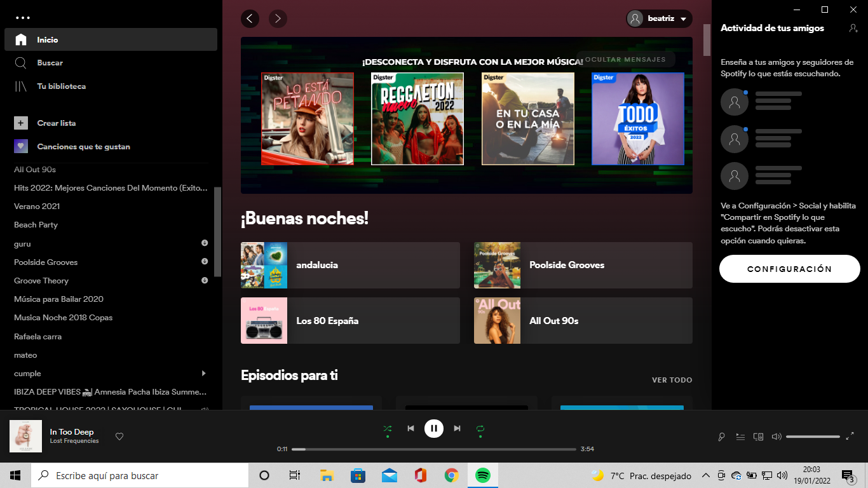Adjust the volume slider

coord(813,437)
